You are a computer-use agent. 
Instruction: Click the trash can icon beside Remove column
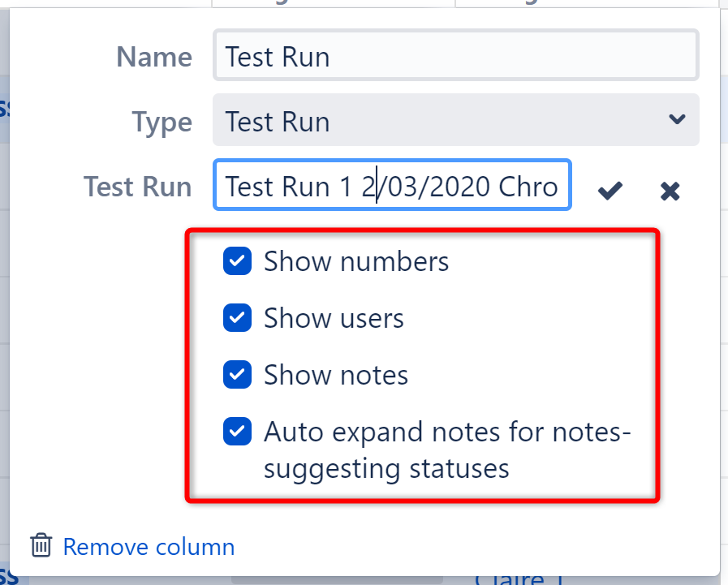[40, 547]
